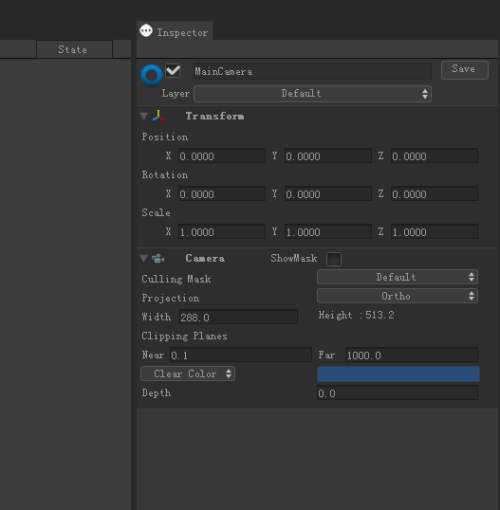The width and height of the screenshot is (500, 510).
Task: Click the Rotation X field
Action: [x=222, y=194]
